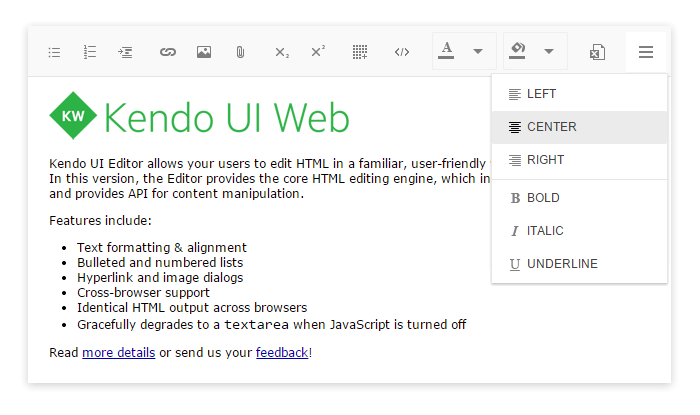Open the create table grid tool
The width and height of the screenshot is (700, 415).
(x=360, y=52)
